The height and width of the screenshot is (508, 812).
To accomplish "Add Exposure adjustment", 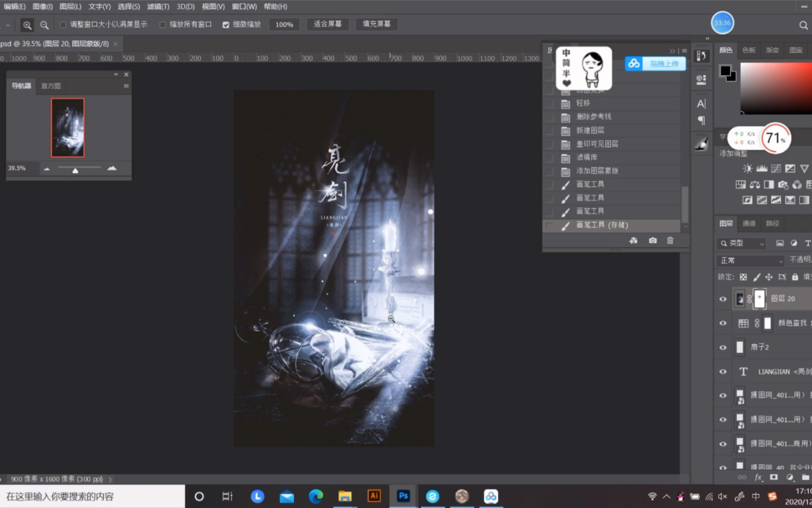I will (790, 168).
